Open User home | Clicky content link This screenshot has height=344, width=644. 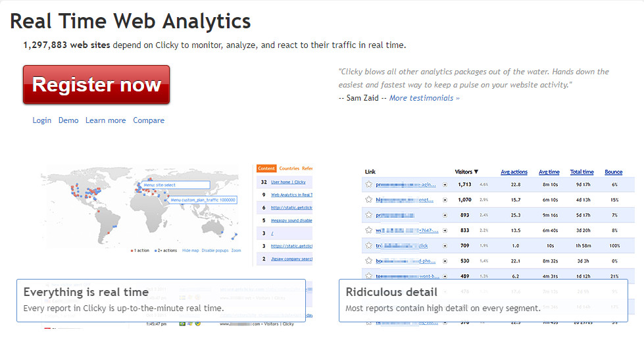tap(288, 182)
